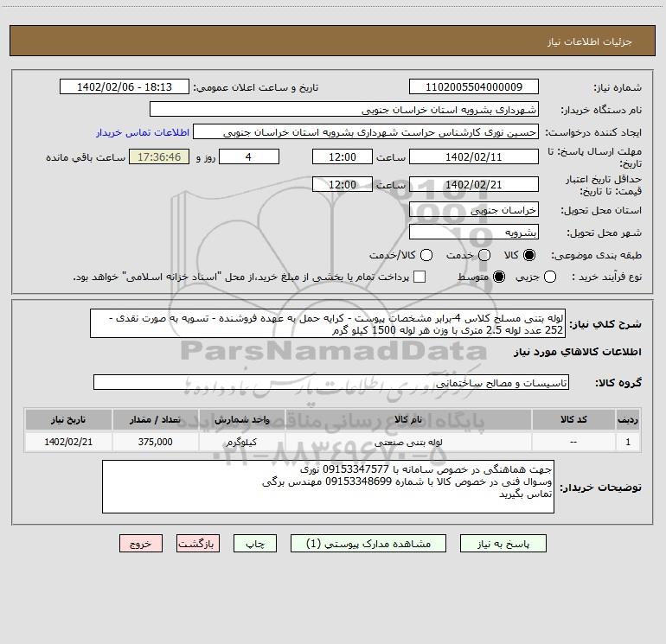Click the اطلاعات کالاهای مورد نیاز heading
The width and height of the screenshot is (666, 644).
pyautogui.click(x=577, y=352)
